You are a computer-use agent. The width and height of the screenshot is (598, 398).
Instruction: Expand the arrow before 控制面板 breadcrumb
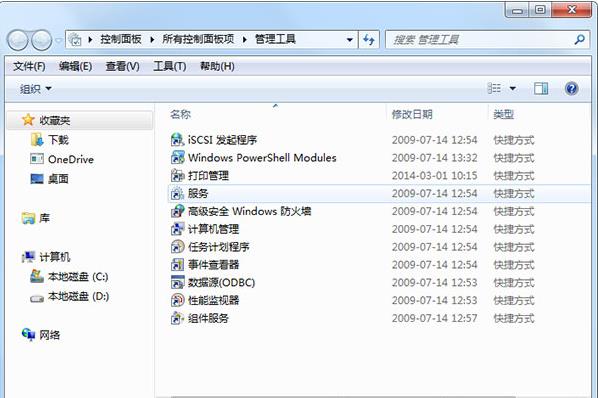pyautogui.click(x=90, y=39)
